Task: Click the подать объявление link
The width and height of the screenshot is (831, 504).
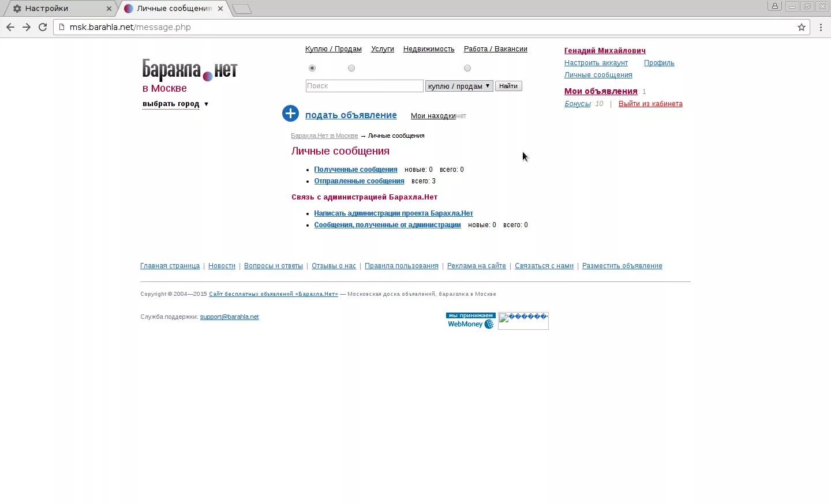Action: click(x=351, y=115)
